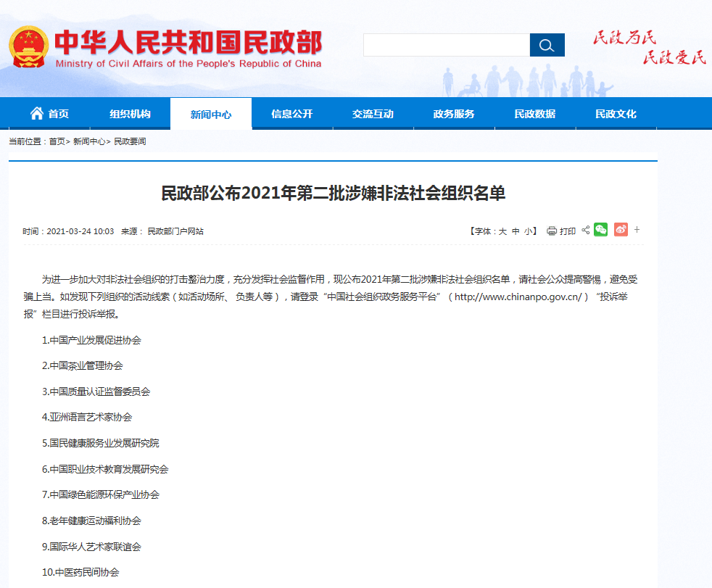Click list item 2.中国茶业管理协会
This screenshot has height=588, width=712.
pyautogui.click(x=82, y=365)
